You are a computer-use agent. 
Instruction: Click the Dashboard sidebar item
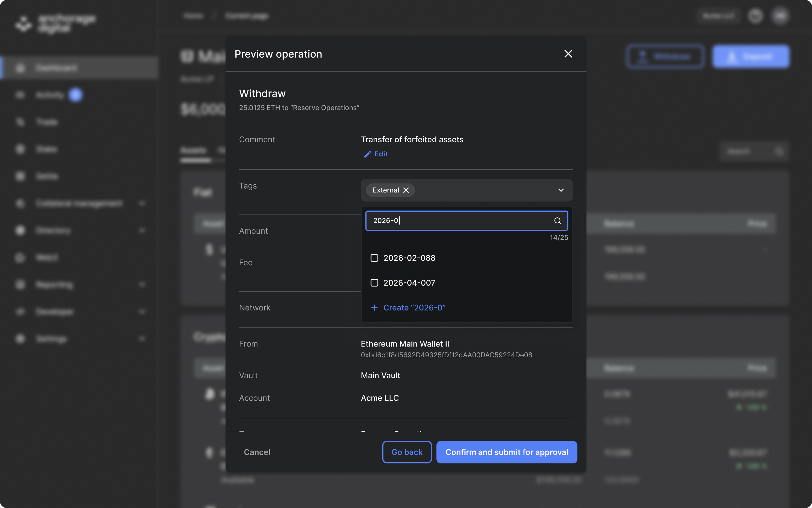pos(79,68)
